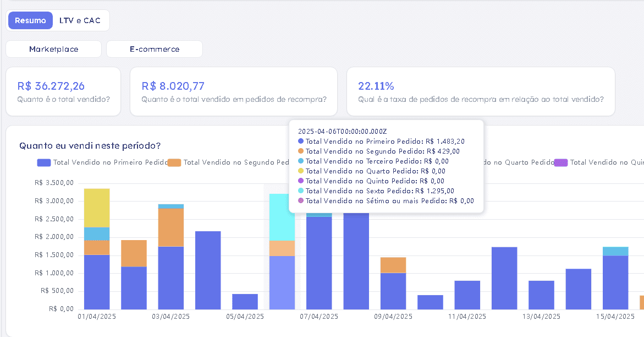Image resolution: width=644 pixels, height=337 pixels.
Task: Open the LTV e CAC tab
Action: tap(80, 20)
